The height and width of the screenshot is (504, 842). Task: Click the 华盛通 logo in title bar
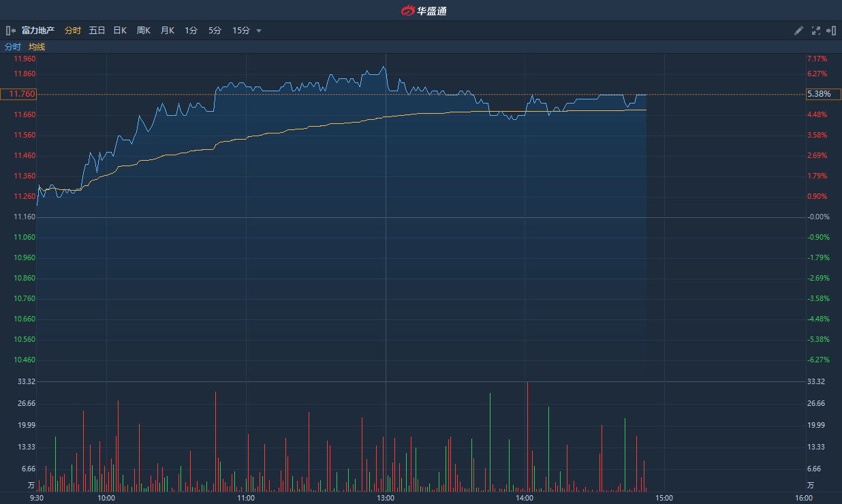click(x=424, y=10)
